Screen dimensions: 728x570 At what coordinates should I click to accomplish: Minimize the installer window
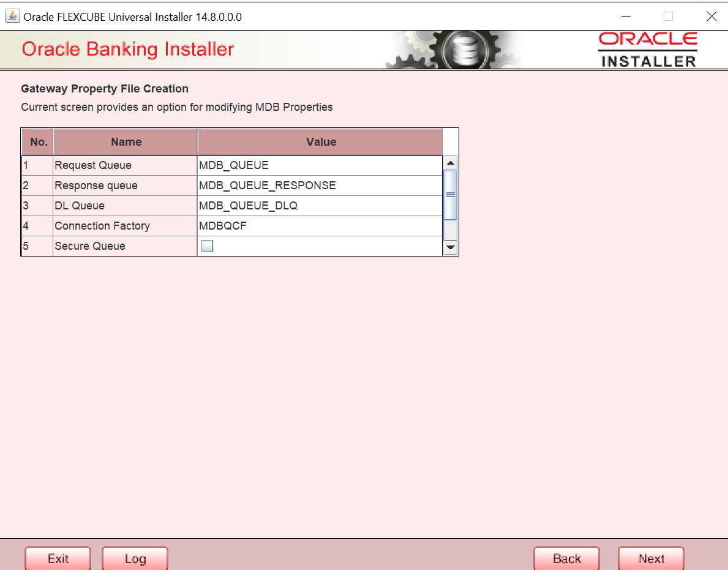point(626,17)
